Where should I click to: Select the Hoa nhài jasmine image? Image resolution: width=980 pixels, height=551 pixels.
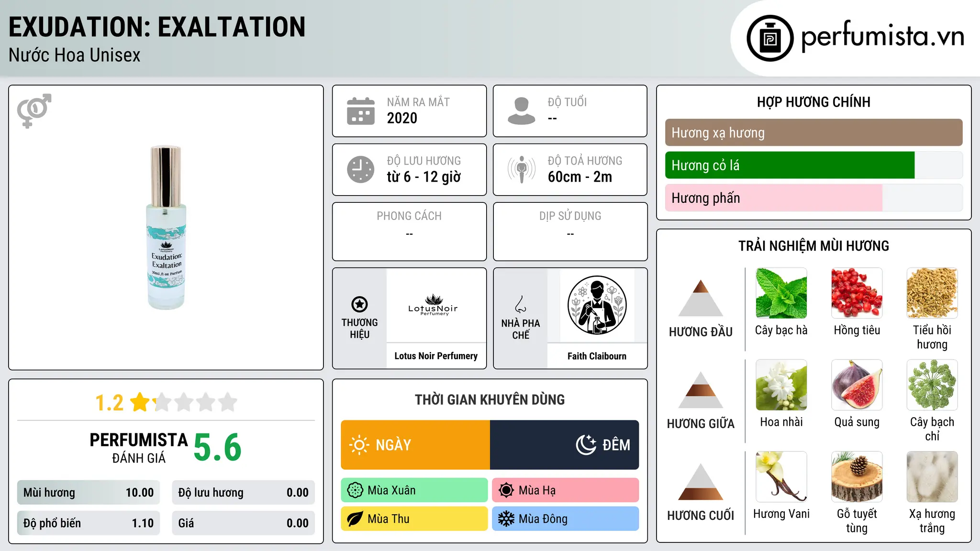(x=781, y=385)
